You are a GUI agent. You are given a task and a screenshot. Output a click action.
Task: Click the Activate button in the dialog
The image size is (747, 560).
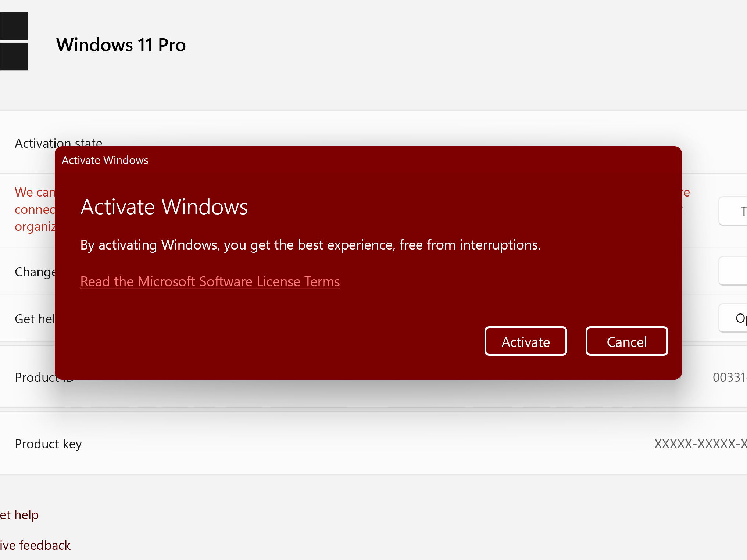(x=525, y=341)
